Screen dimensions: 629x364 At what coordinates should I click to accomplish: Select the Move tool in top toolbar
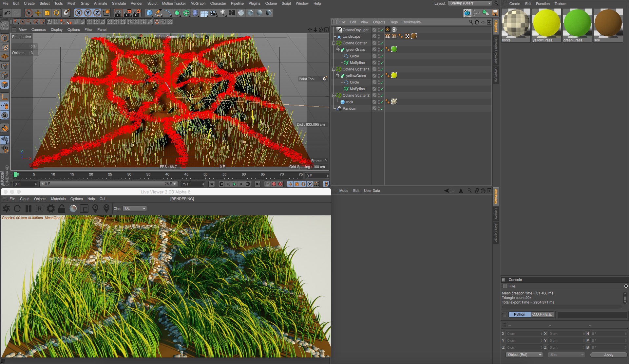[x=38, y=13]
